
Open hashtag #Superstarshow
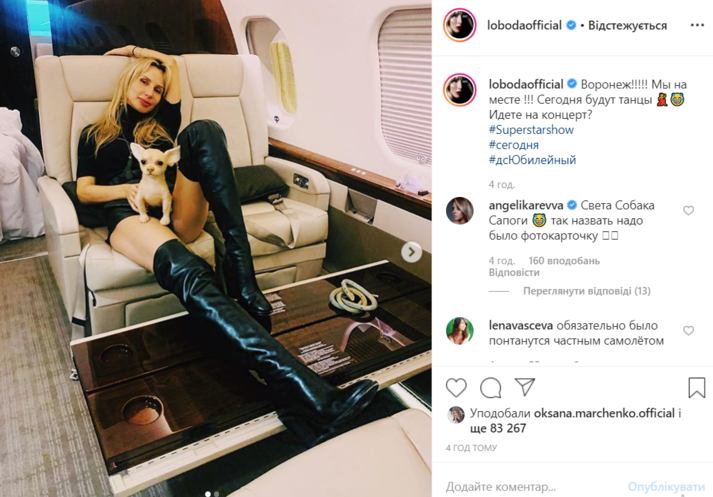point(531,130)
